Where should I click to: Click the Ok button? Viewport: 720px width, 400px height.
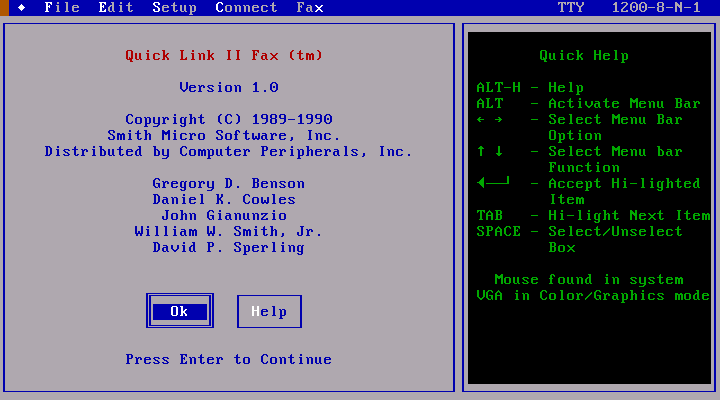click(180, 311)
